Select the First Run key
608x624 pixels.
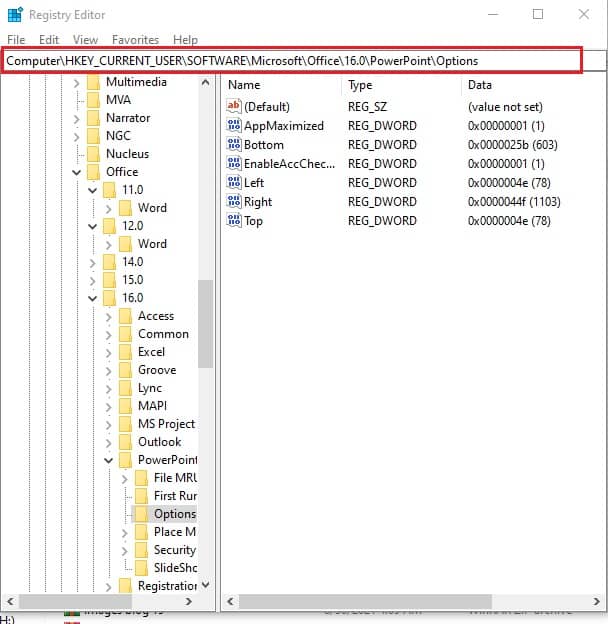175,496
